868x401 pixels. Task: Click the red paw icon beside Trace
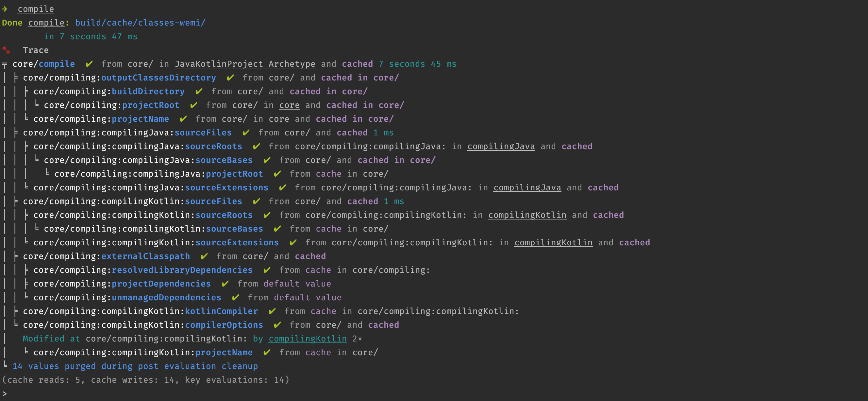6,50
